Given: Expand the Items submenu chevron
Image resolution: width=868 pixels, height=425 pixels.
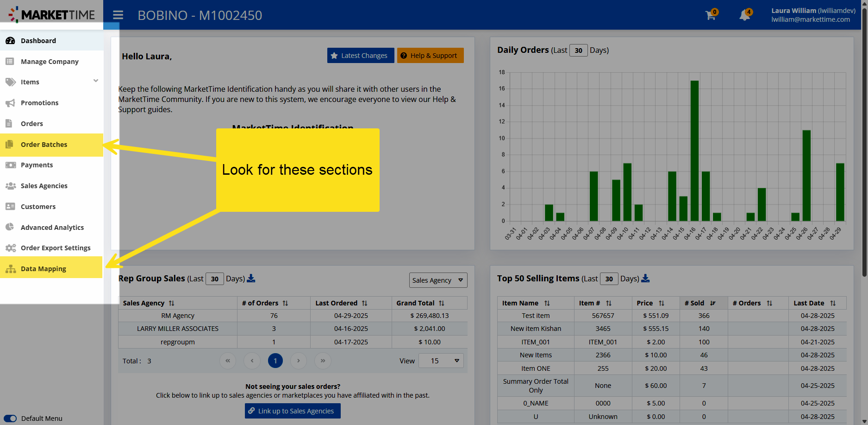Looking at the screenshot, I should [x=96, y=81].
